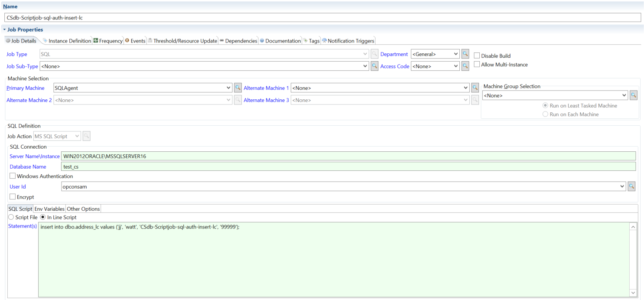Open the Events tab
Image resolution: width=644 pixels, height=300 pixels.
click(135, 41)
